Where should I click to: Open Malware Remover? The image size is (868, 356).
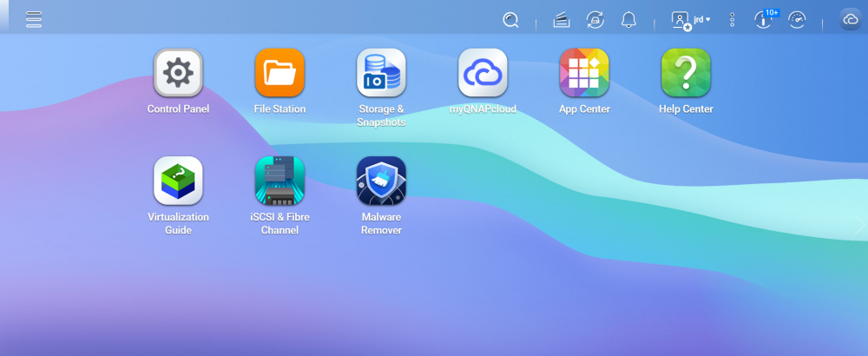381,181
